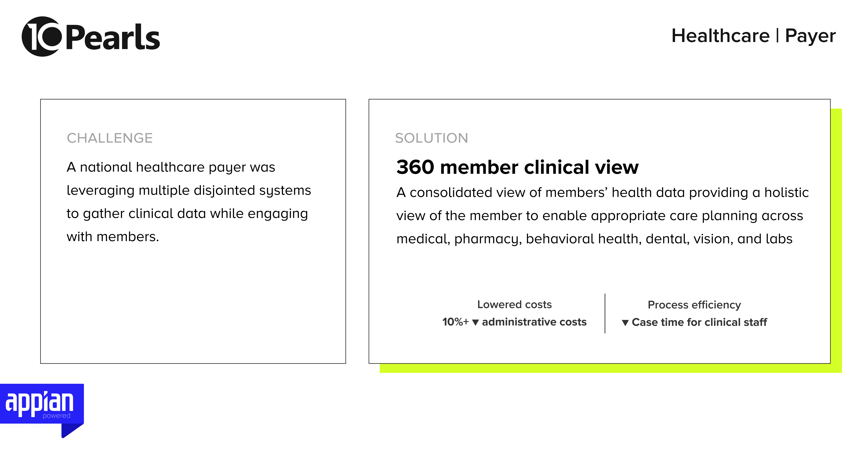Click 'Case time for clinical staff' text
The image size is (868, 454).
tap(699, 322)
